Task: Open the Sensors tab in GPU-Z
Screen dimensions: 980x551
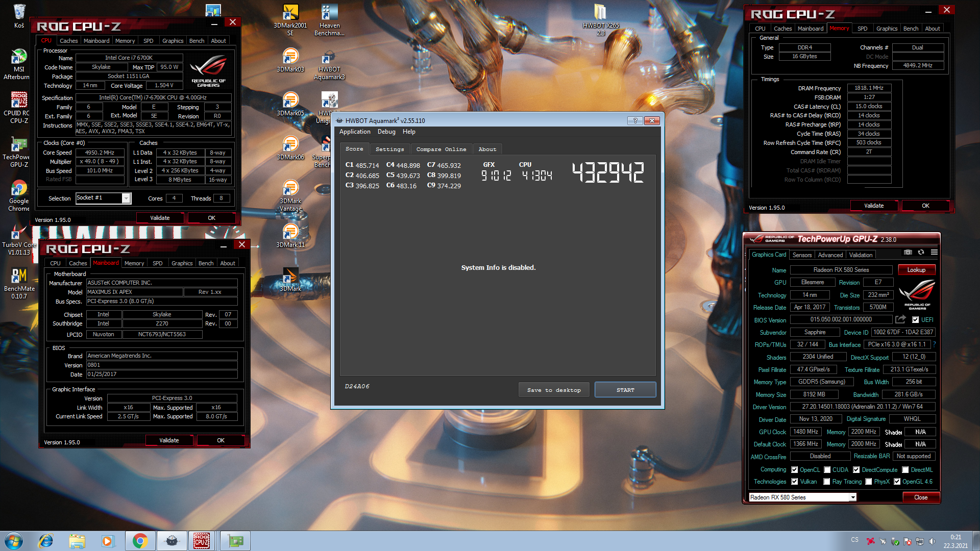Action: [x=802, y=255]
